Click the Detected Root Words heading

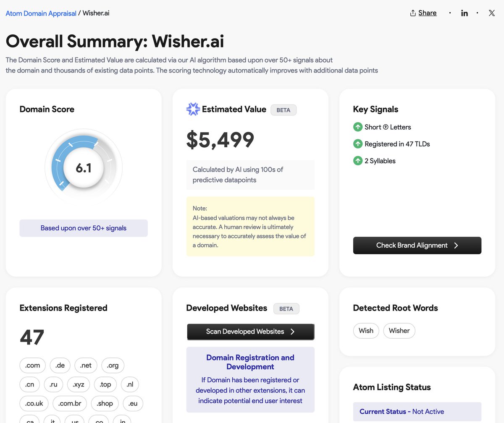395,308
